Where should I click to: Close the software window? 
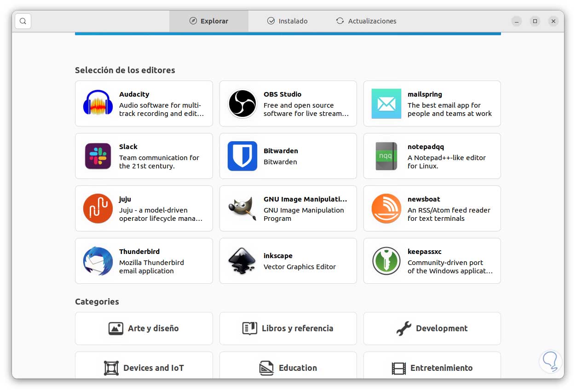[x=553, y=21]
